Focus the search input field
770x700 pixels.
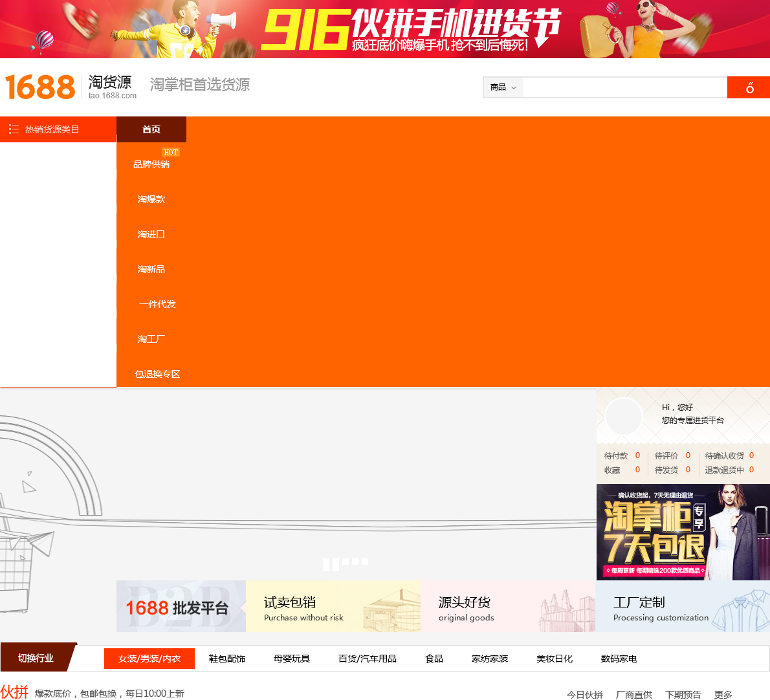pos(624,87)
